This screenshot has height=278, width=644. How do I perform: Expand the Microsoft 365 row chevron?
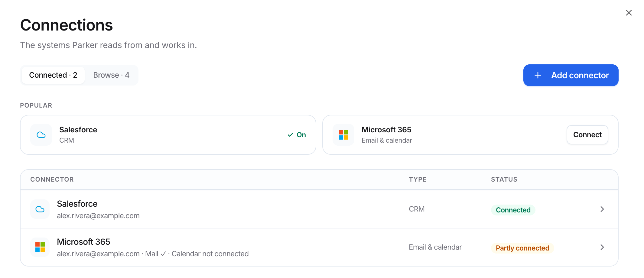coord(602,247)
